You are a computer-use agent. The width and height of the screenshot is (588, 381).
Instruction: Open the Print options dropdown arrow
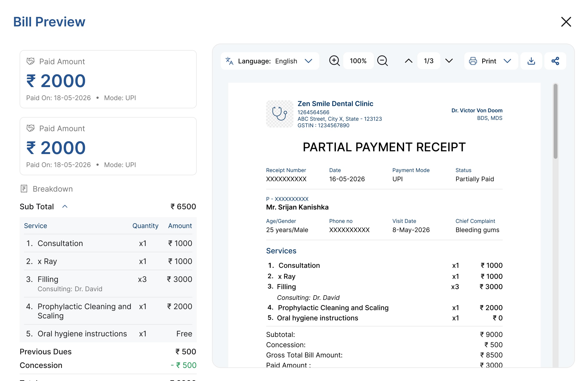(507, 61)
